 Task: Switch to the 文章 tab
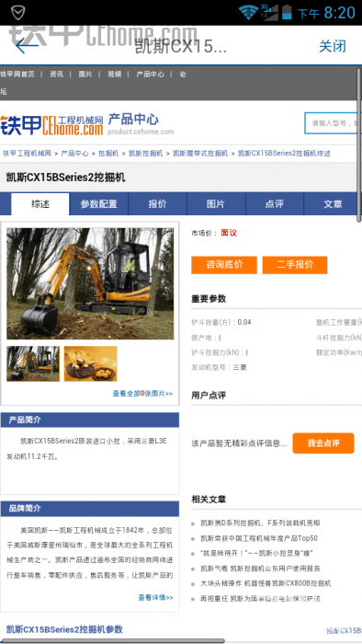333,203
